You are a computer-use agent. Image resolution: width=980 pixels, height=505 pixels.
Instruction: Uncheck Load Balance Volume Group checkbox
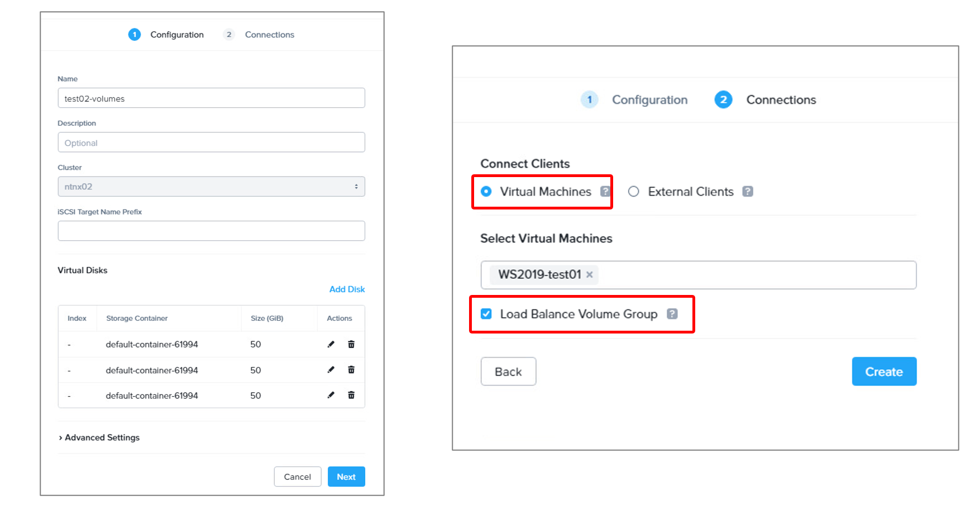(486, 314)
